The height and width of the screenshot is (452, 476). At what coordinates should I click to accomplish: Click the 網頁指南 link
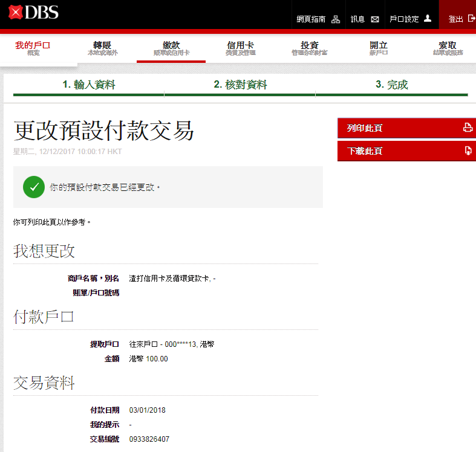(x=311, y=19)
